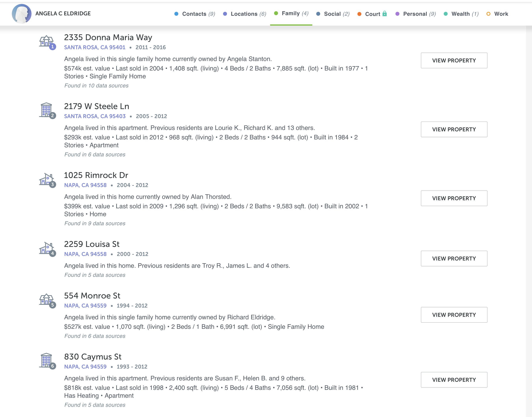Open the Personal tab
This screenshot has width=532, height=417.
pos(415,14)
